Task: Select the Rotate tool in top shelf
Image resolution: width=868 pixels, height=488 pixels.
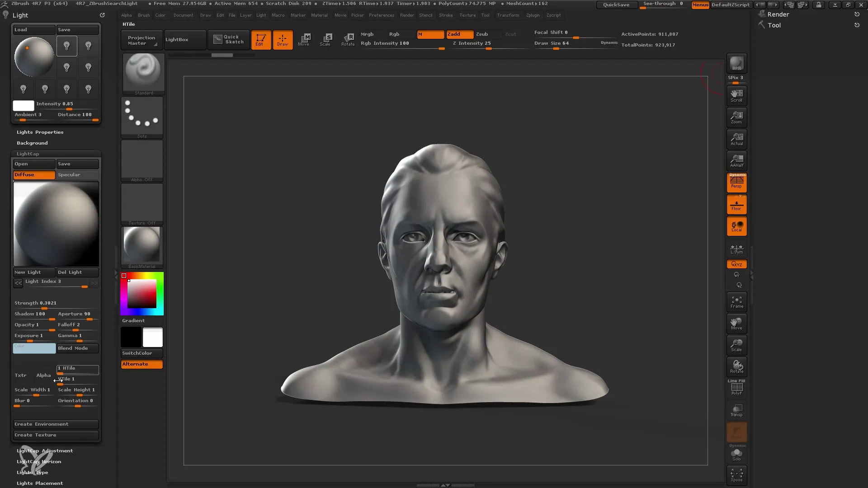Action: click(x=348, y=40)
